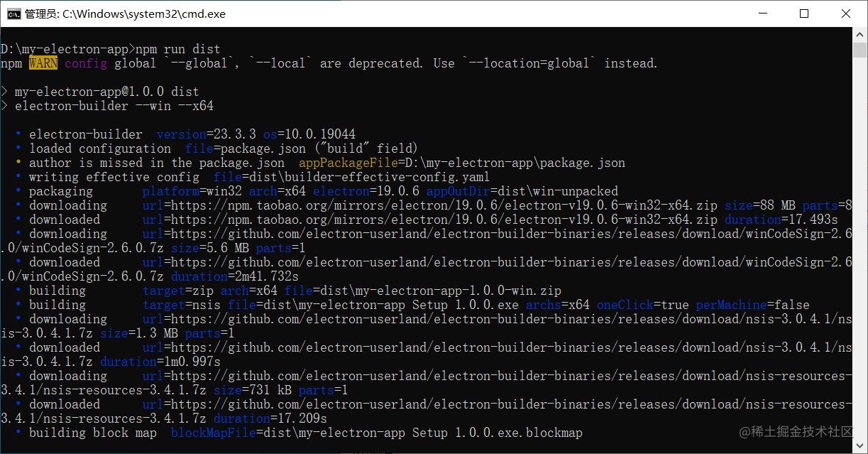Maximize the command prompt window
The image size is (868, 454).
tap(804, 13)
